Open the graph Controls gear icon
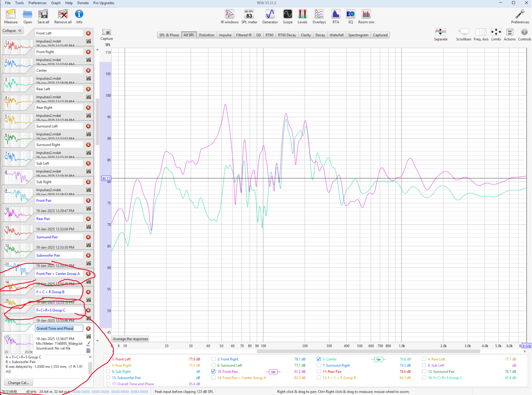This screenshot has width=532, height=395. pyautogui.click(x=525, y=34)
